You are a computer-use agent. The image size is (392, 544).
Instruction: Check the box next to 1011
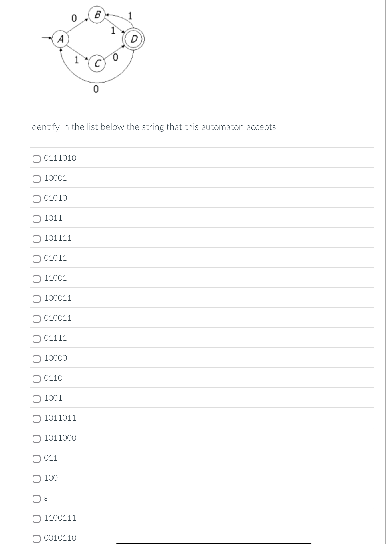point(36,219)
